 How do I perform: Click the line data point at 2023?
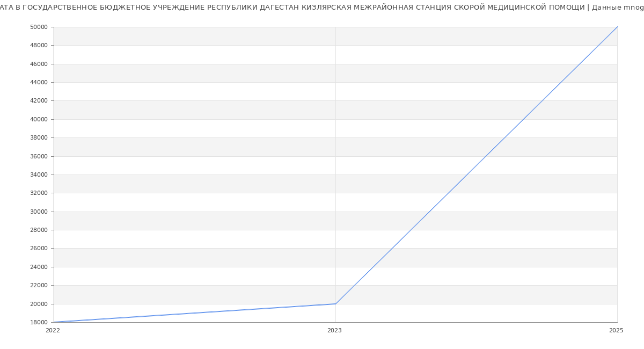point(335,304)
